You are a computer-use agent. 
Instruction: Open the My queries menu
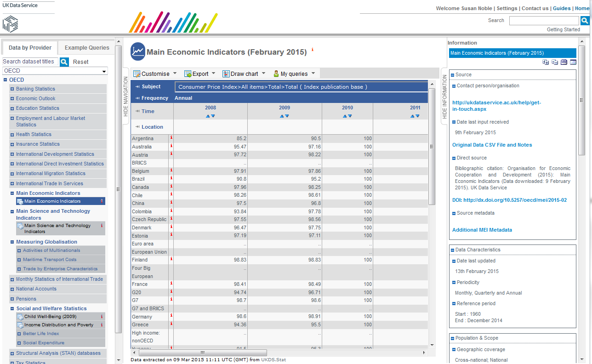click(294, 74)
